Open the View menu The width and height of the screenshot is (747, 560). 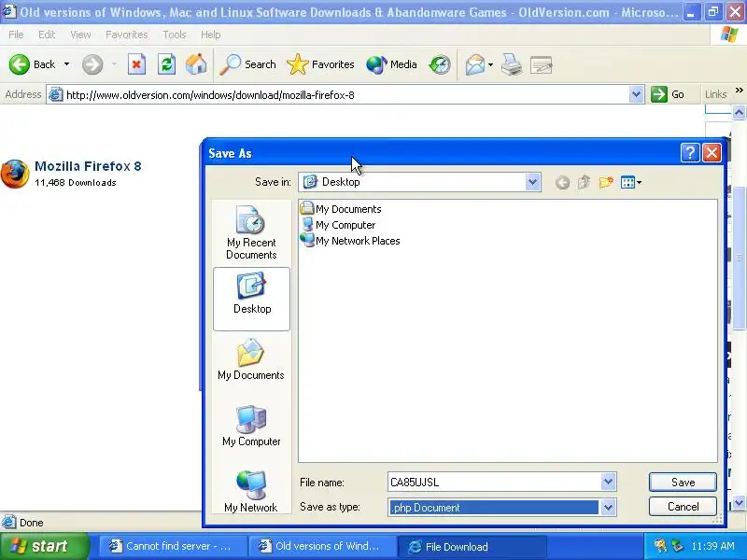click(80, 35)
